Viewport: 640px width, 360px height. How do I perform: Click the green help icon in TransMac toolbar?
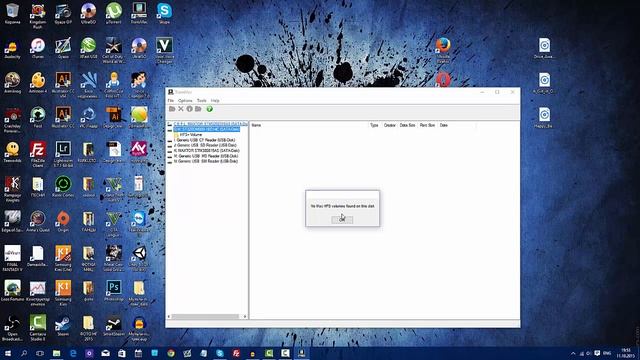click(209, 109)
